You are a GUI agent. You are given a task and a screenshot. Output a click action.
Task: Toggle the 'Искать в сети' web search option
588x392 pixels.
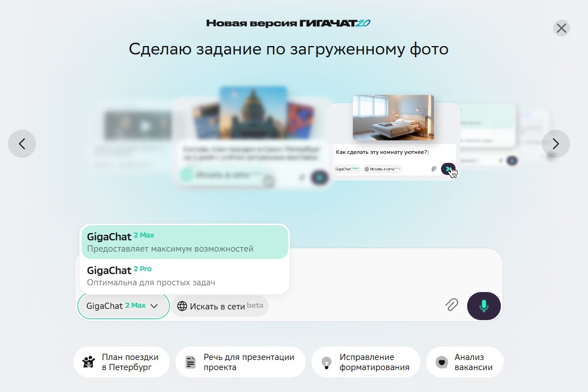[220, 306]
